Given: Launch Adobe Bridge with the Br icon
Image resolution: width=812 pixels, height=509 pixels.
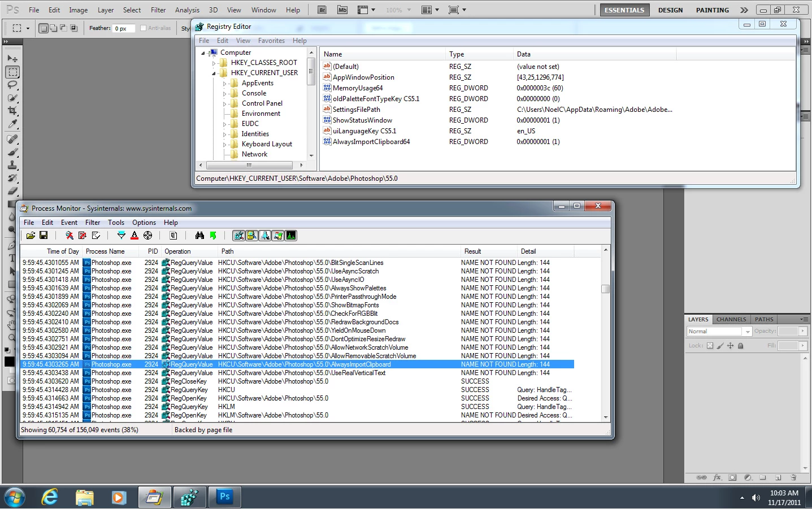Looking at the screenshot, I should [322, 10].
